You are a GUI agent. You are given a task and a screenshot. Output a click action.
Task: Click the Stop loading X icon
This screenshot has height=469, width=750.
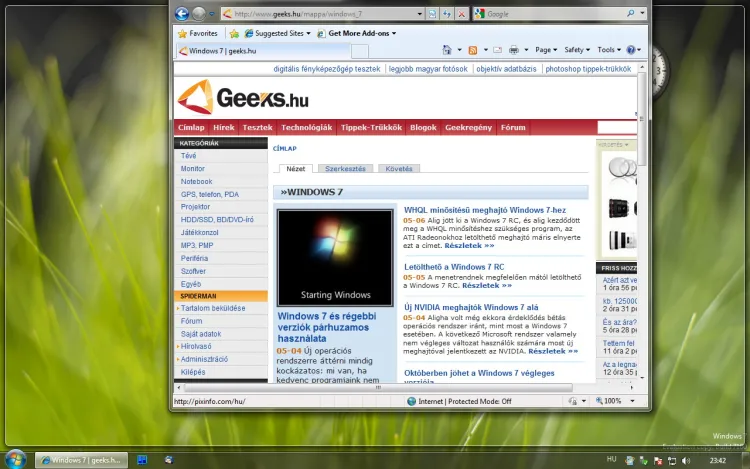(460, 14)
